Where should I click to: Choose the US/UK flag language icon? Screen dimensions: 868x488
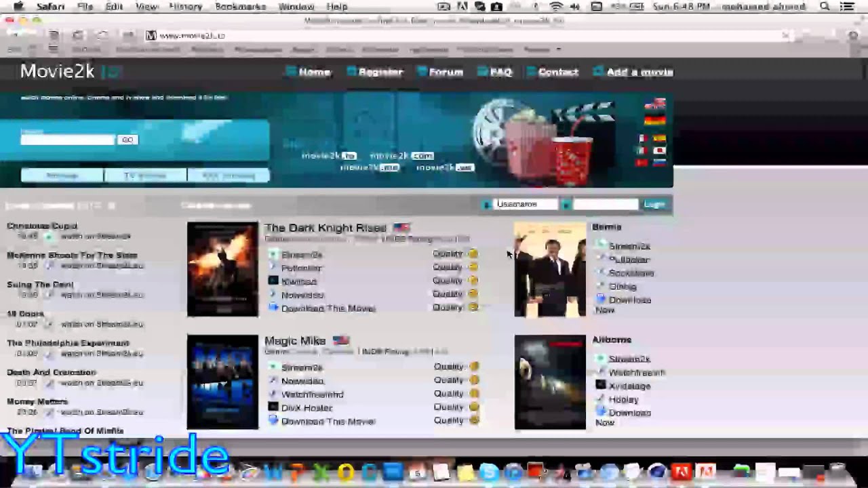pos(655,104)
